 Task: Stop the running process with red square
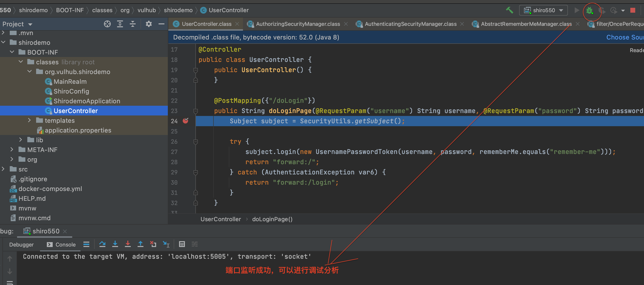(633, 10)
